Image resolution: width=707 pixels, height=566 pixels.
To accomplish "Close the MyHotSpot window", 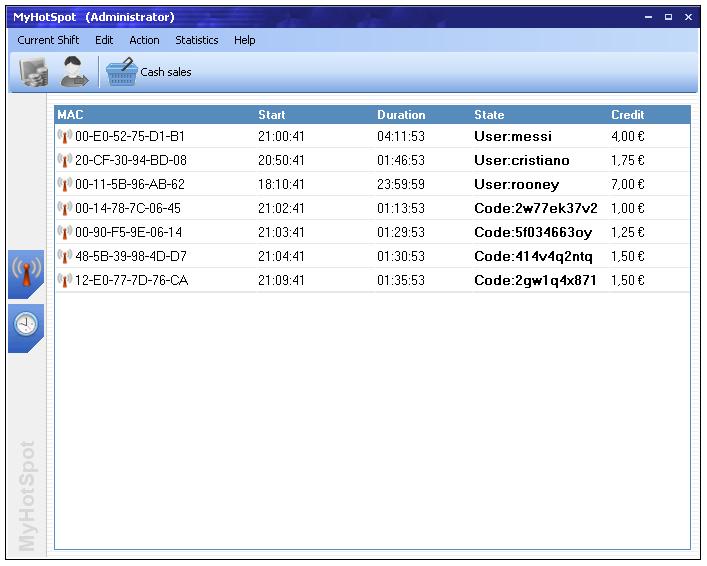I will (x=688, y=17).
